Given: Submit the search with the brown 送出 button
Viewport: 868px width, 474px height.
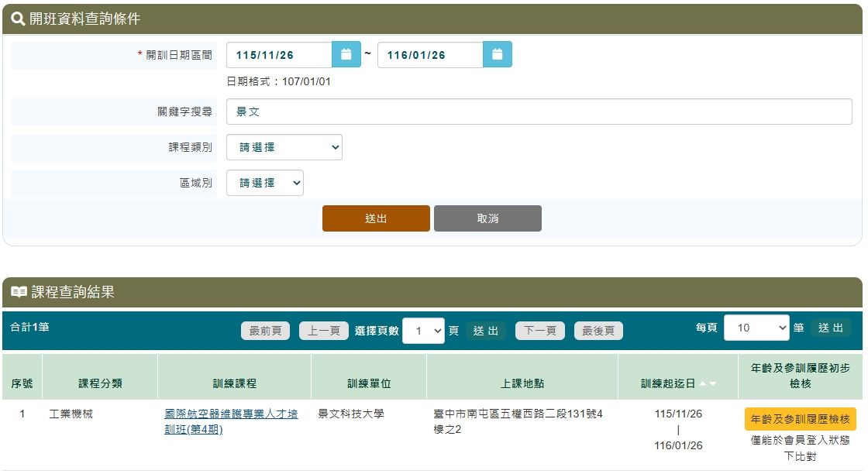Looking at the screenshot, I should pyautogui.click(x=376, y=218).
